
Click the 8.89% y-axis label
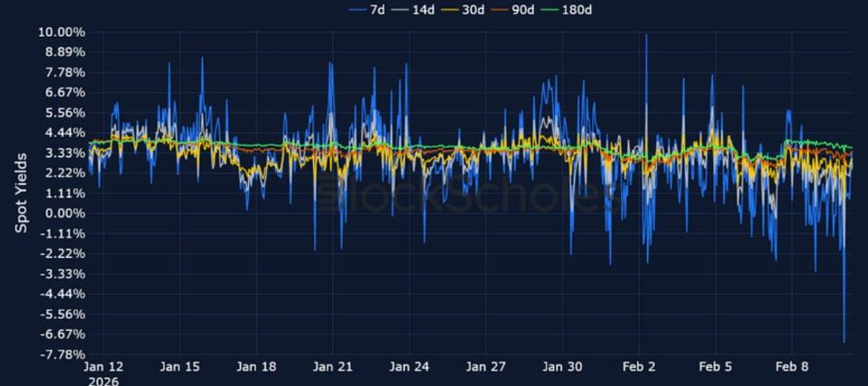pos(65,52)
